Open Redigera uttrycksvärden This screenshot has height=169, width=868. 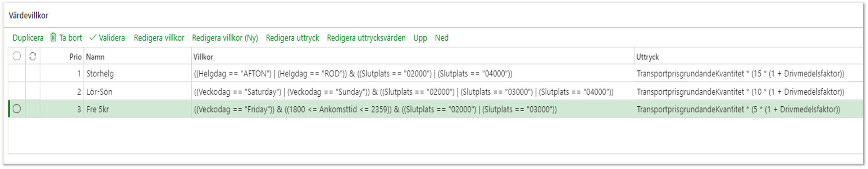tap(366, 38)
